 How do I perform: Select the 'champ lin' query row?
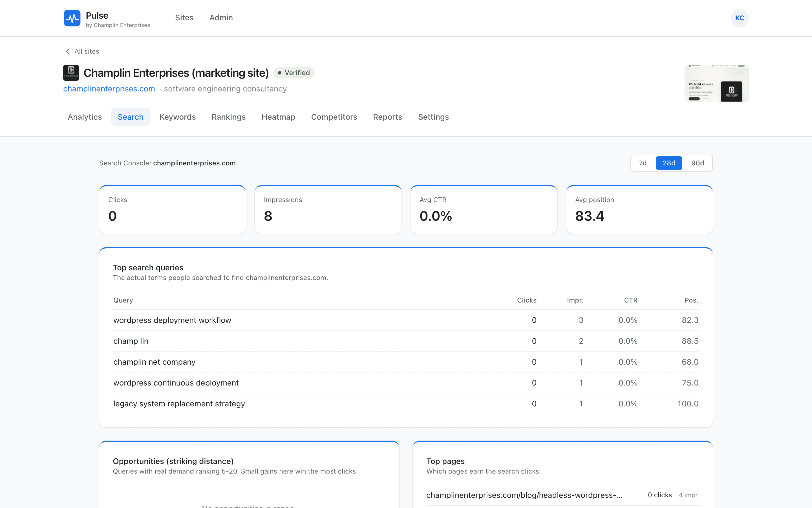pos(406,341)
